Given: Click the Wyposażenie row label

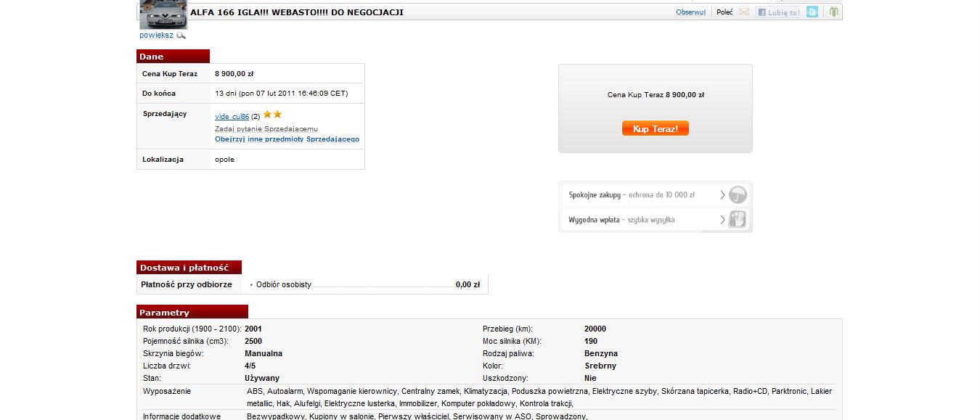Looking at the screenshot, I should coord(167,391).
